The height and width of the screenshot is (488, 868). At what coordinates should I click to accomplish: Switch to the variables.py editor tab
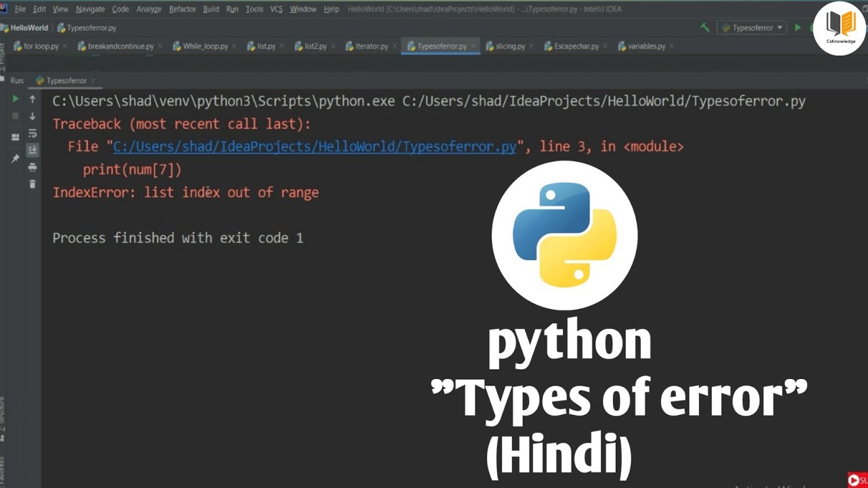pos(646,46)
